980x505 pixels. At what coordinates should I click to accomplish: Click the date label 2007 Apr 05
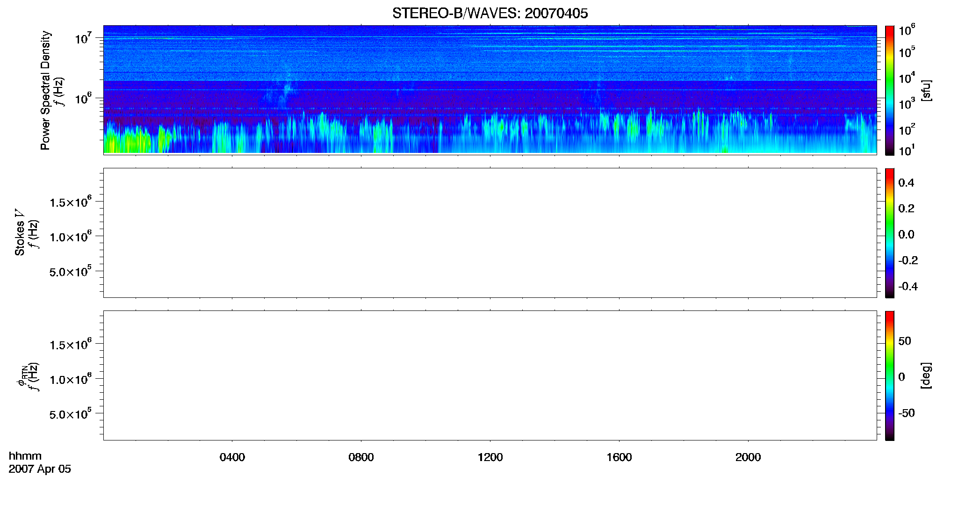40,469
